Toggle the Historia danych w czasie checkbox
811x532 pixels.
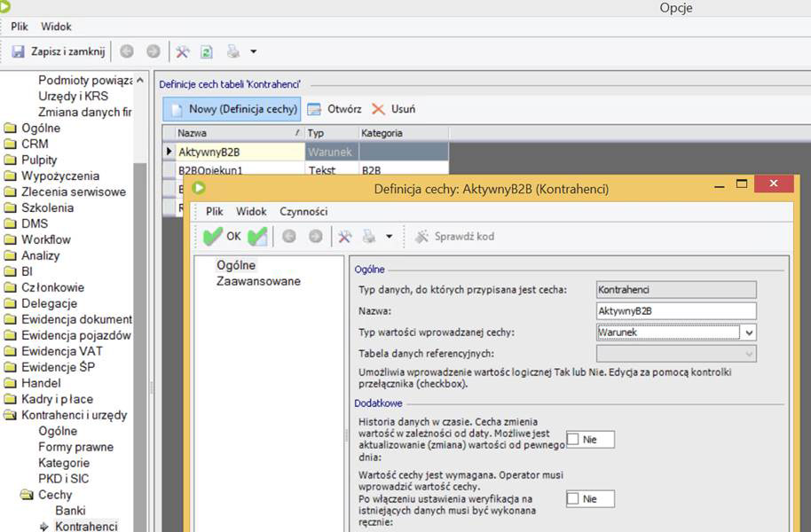coord(573,439)
